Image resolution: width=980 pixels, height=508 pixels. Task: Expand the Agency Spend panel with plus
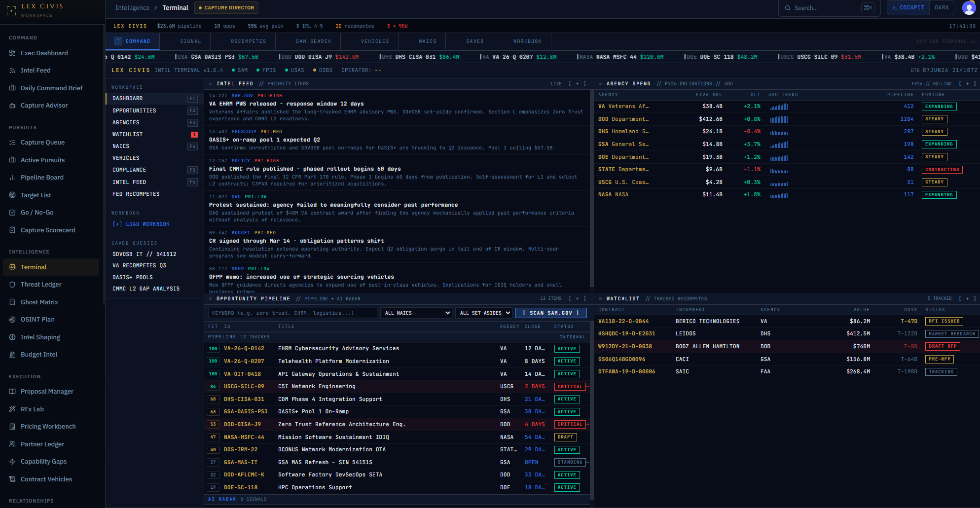coord(967,84)
